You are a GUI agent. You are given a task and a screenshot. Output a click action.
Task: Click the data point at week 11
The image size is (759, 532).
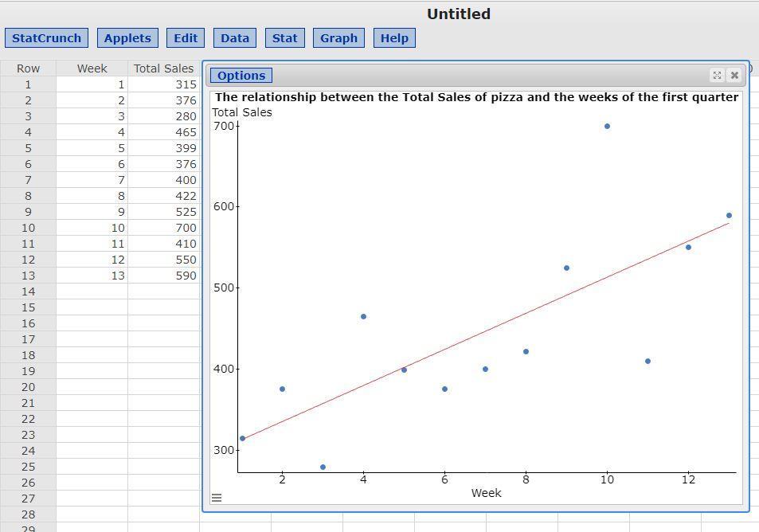coord(647,361)
